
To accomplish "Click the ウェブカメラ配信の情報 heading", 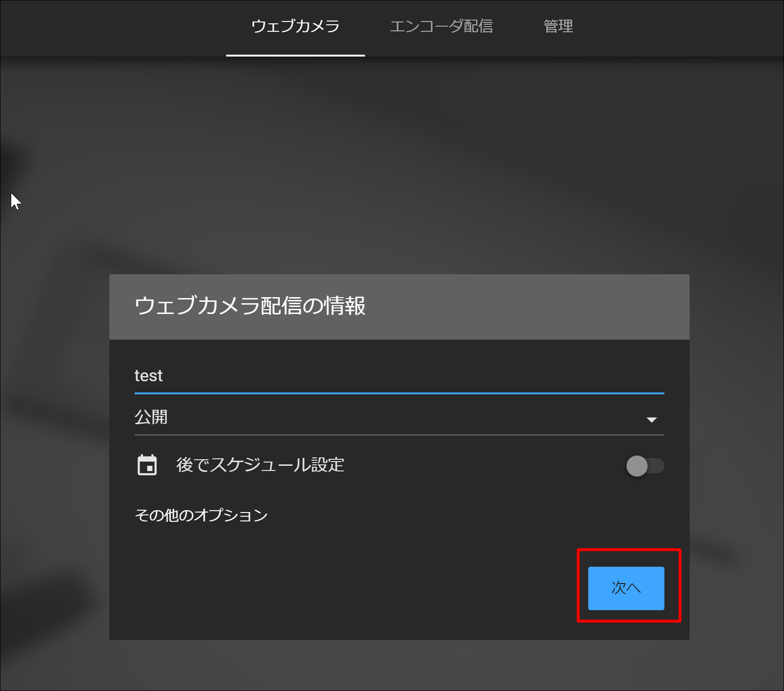I will click(250, 306).
